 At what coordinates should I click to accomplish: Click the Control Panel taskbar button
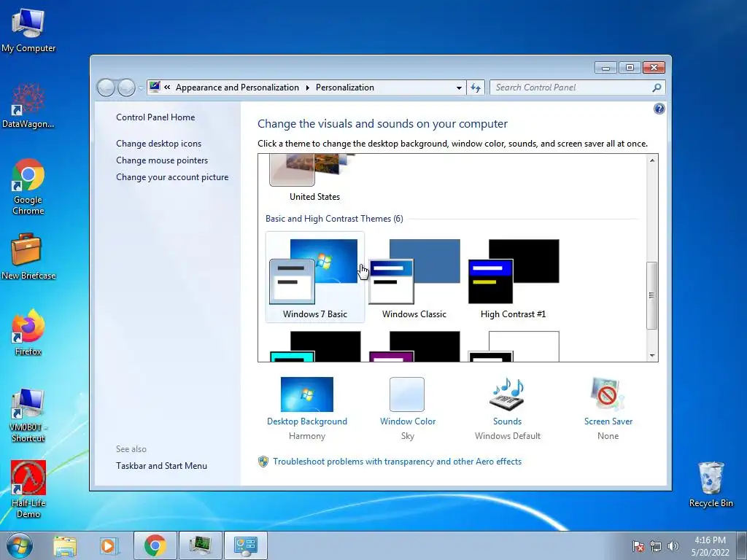(x=246, y=545)
